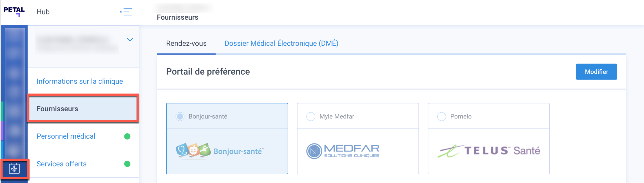Open Informations sur la clinique
This screenshot has height=183, width=644.
click(x=80, y=81)
